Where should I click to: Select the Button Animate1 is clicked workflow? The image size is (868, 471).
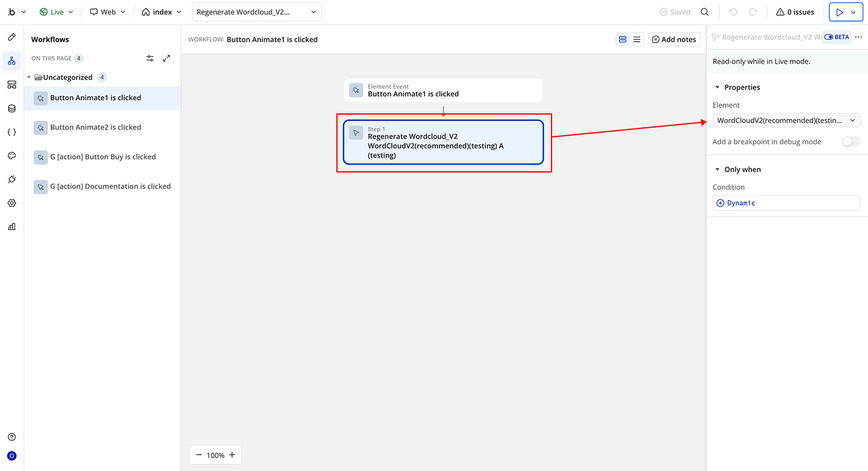click(x=102, y=98)
